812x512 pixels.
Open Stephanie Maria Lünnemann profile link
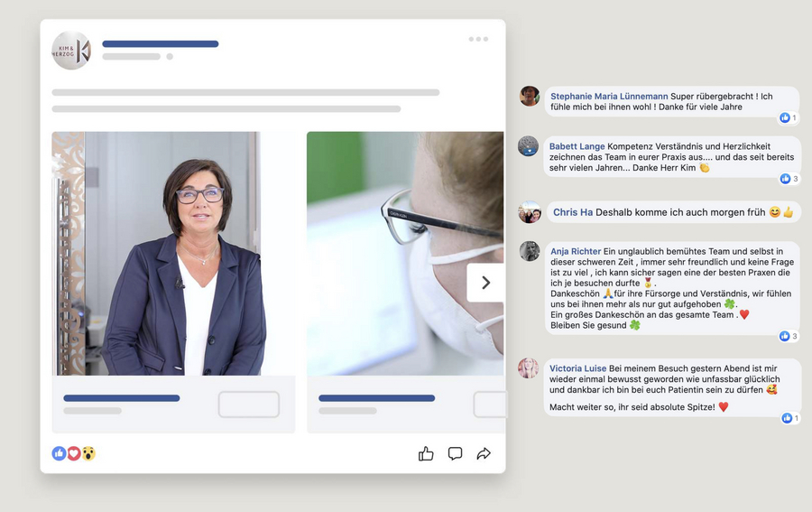[x=609, y=97]
